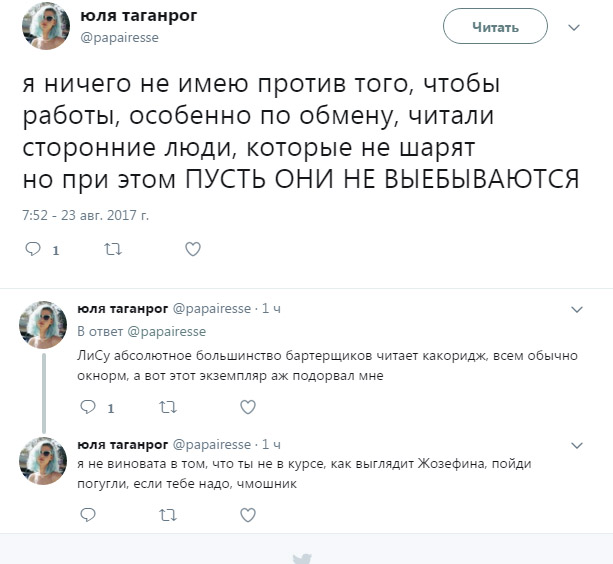
Task: Reply to the ЛиСу barter tweet
Action: click(x=87, y=407)
